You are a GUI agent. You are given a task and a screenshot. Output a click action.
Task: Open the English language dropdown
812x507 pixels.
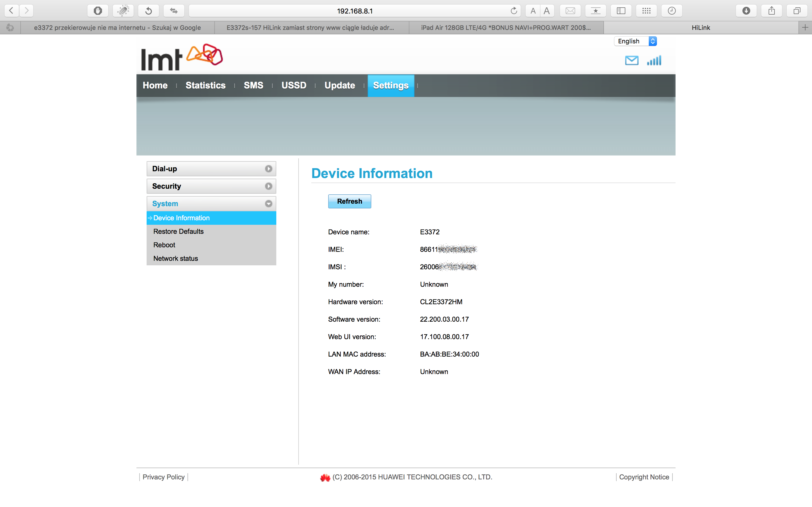click(x=635, y=41)
